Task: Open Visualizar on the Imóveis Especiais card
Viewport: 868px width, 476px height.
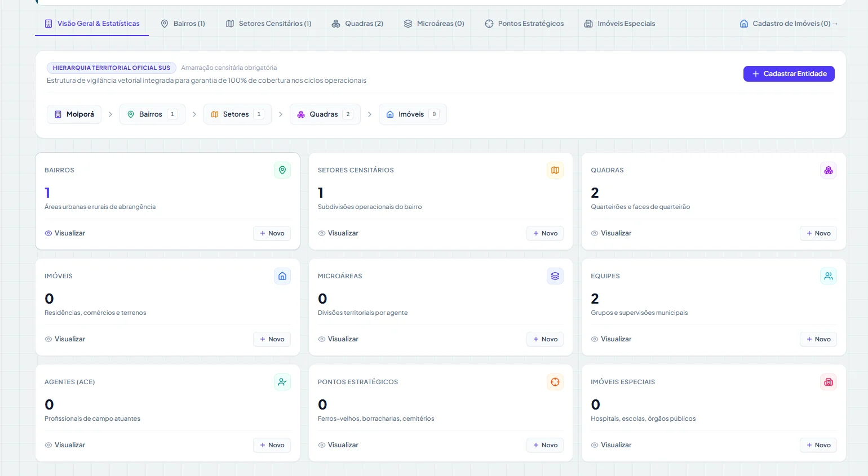Action: (611, 445)
